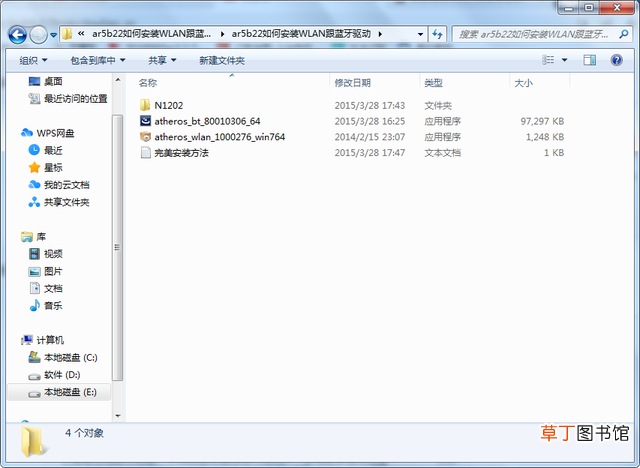Open the Help question-mark icon
This screenshot has width=640, height=468.
pos(616,60)
